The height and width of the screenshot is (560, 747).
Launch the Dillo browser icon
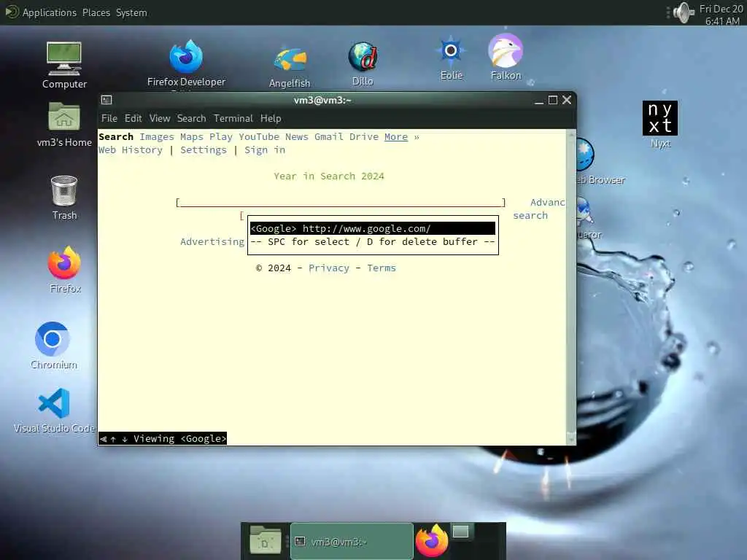click(x=363, y=64)
